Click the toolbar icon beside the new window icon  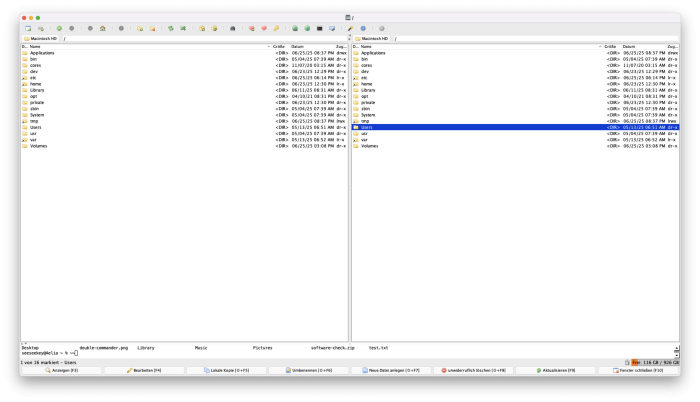coord(41,28)
